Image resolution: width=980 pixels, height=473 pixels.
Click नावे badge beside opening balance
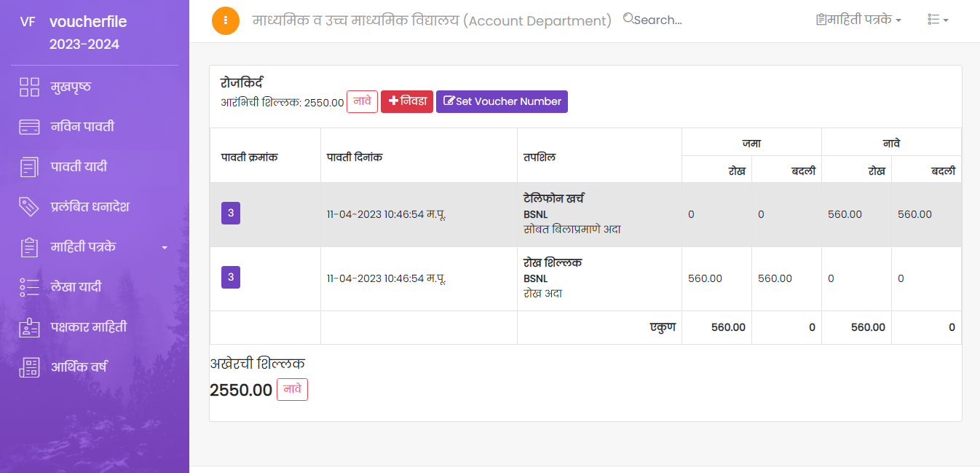362,101
